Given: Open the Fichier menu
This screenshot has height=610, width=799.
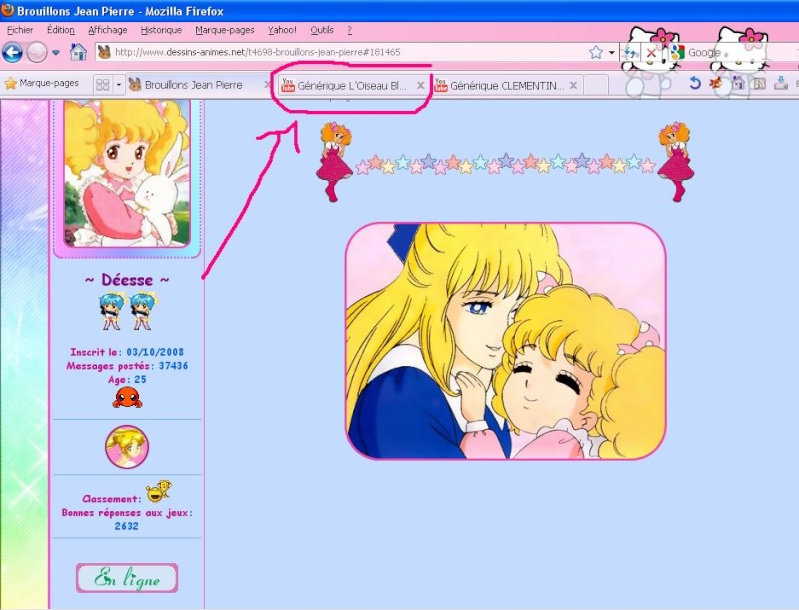Looking at the screenshot, I should pos(20,30).
